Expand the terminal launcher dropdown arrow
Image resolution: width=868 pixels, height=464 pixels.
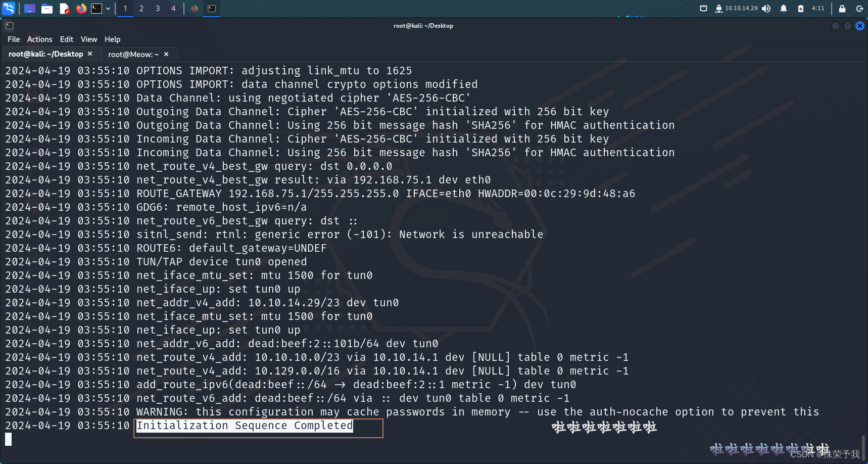(108, 9)
